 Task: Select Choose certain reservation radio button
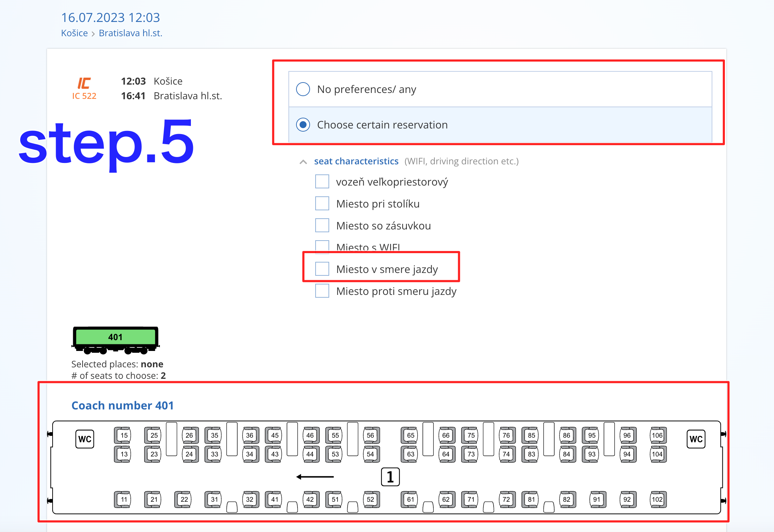(303, 125)
